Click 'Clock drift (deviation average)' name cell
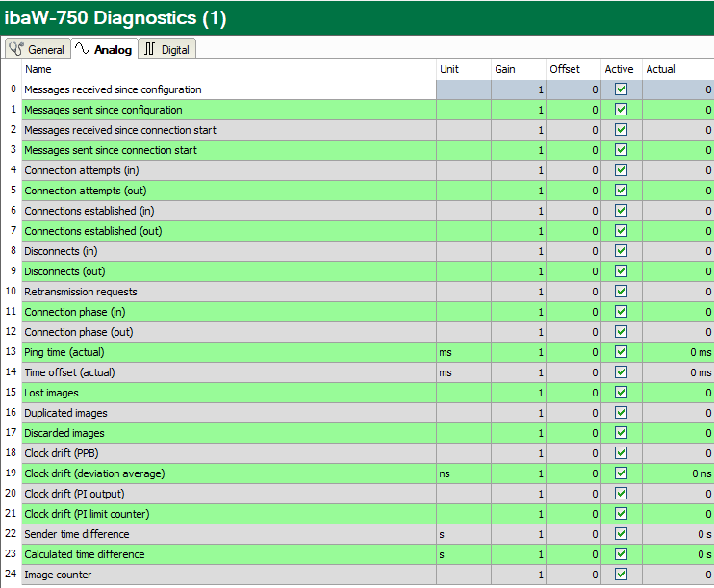Image resolution: width=714 pixels, height=588 pixels. (229, 473)
